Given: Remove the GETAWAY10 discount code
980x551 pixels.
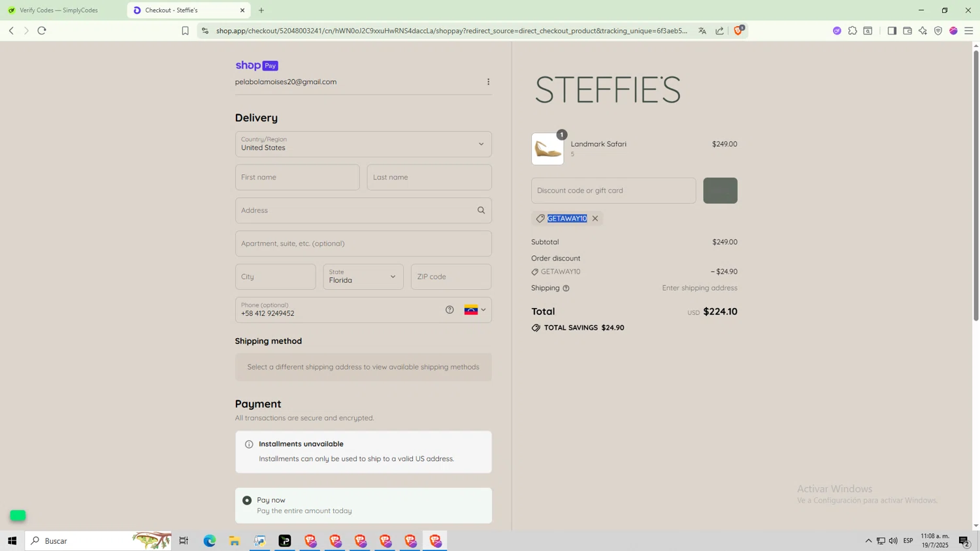Looking at the screenshot, I should click(x=595, y=219).
